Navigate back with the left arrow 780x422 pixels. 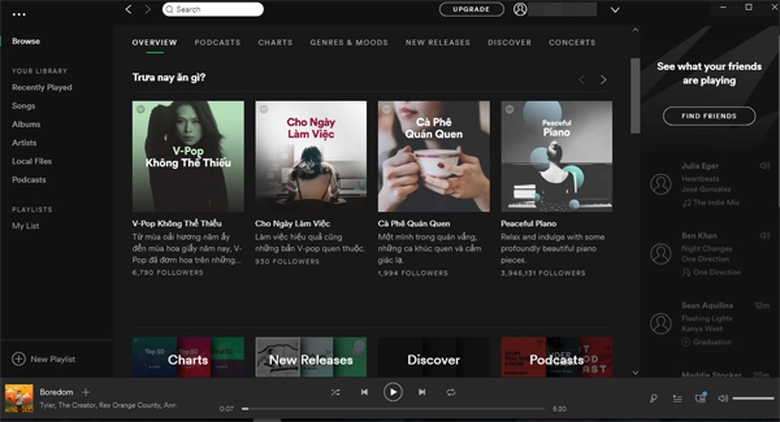tap(129, 9)
